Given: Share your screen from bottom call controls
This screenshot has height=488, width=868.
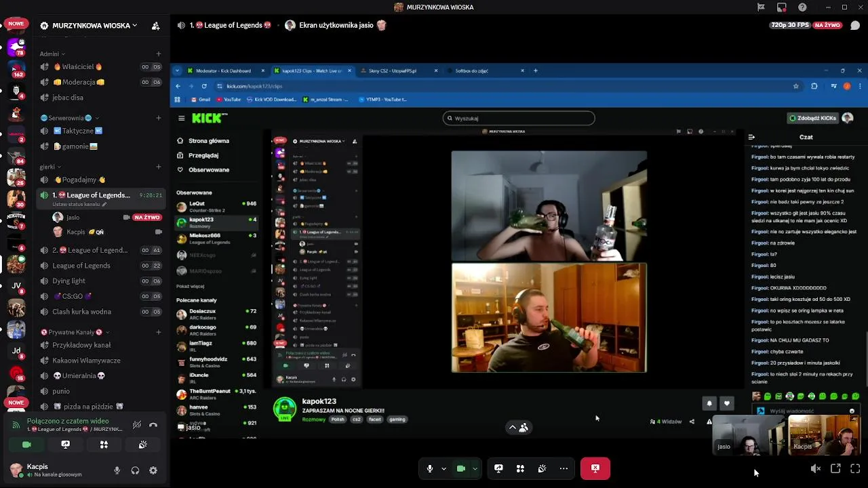Looking at the screenshot, I should tap(498, 468).
